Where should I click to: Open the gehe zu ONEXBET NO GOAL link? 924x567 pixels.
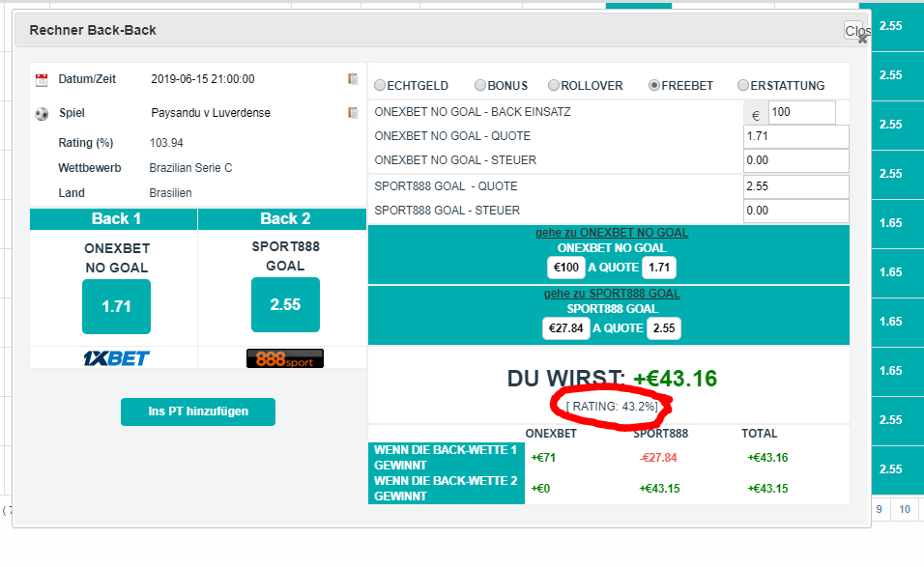point(612,233)
